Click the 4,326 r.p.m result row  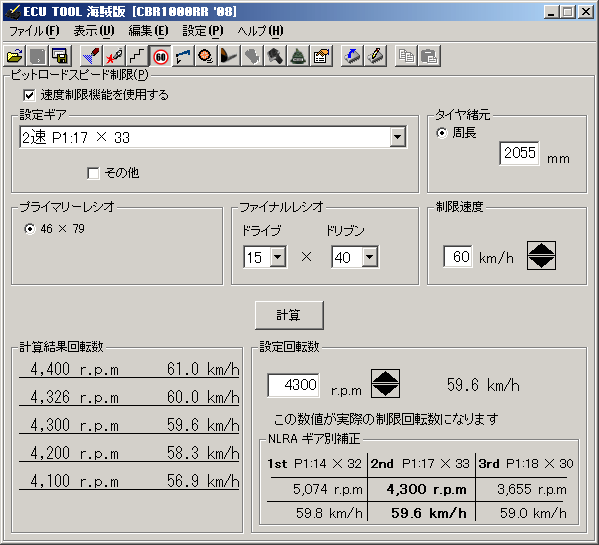(129, 397)
